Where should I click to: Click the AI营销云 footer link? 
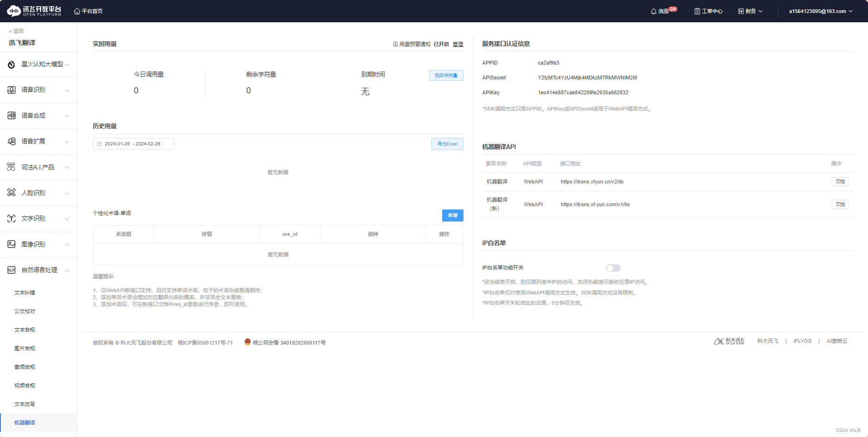pyautogui.click(x=837, y=341)
